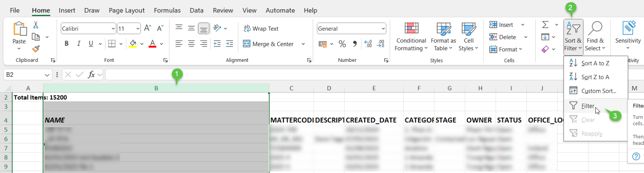Image resolution: width=644 pixels, height=173 pixels.
Task: Decrease decimal places
Action: pos(380,44)
